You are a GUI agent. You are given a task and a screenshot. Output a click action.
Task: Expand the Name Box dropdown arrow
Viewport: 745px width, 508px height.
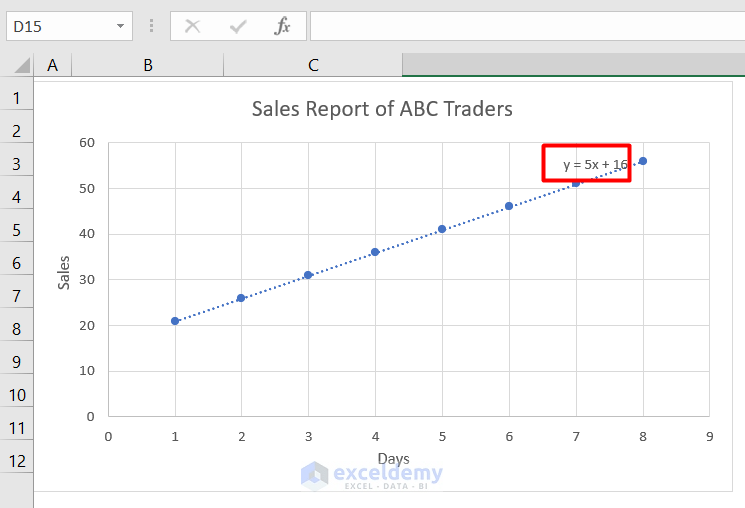point(121,26)
